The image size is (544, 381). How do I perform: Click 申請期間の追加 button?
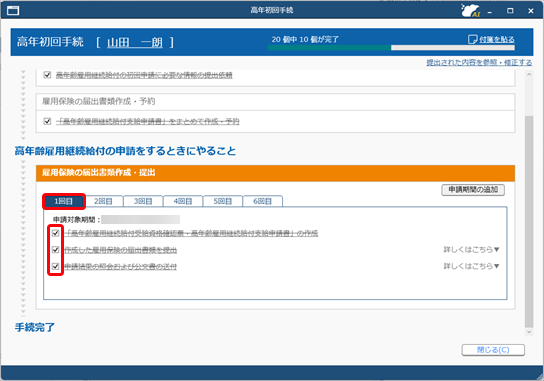tap(473, 190)
